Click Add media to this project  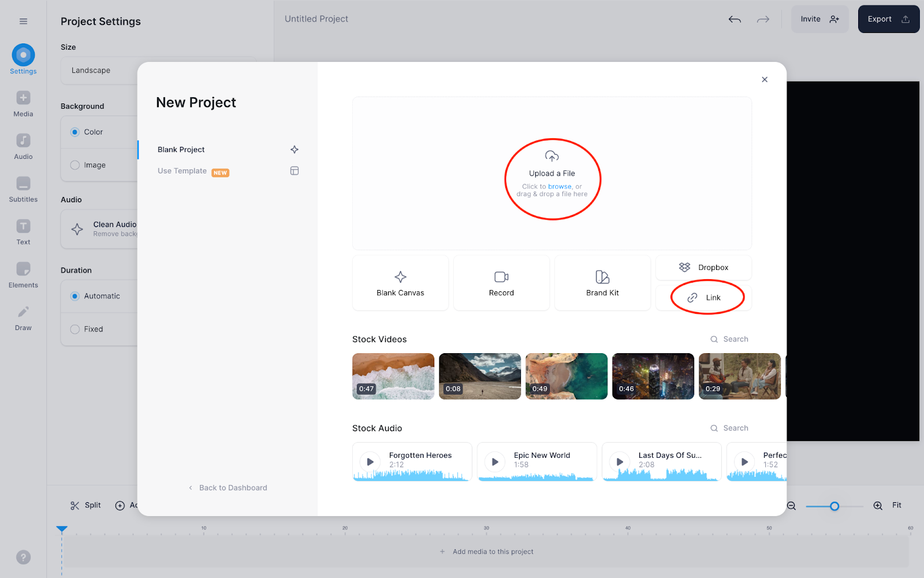coord(486,552)
